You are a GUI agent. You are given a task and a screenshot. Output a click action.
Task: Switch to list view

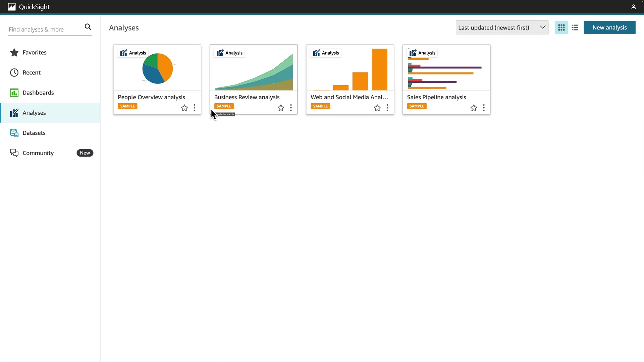[575, 27]
